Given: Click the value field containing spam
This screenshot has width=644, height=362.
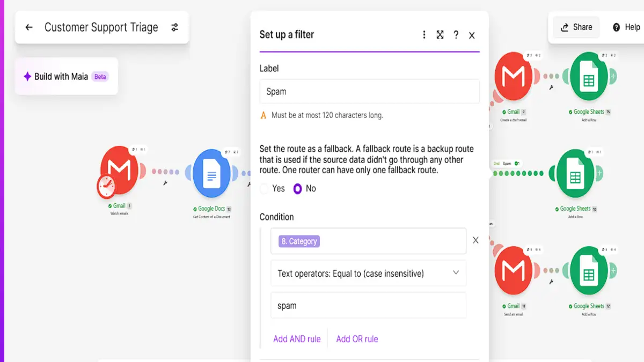Looking at the screenshot, I should pyautogui.click(x=369, y=306).
